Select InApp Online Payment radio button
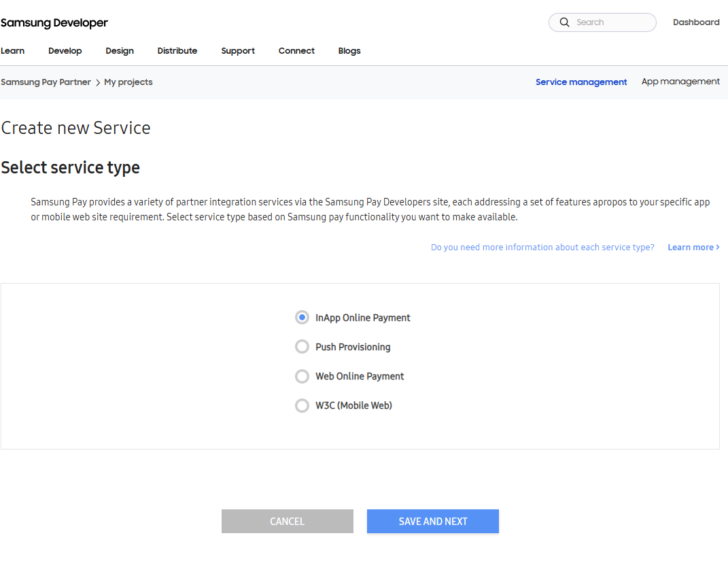The width and height of the screenshot is (728, 576). click(x=302, y=318)
